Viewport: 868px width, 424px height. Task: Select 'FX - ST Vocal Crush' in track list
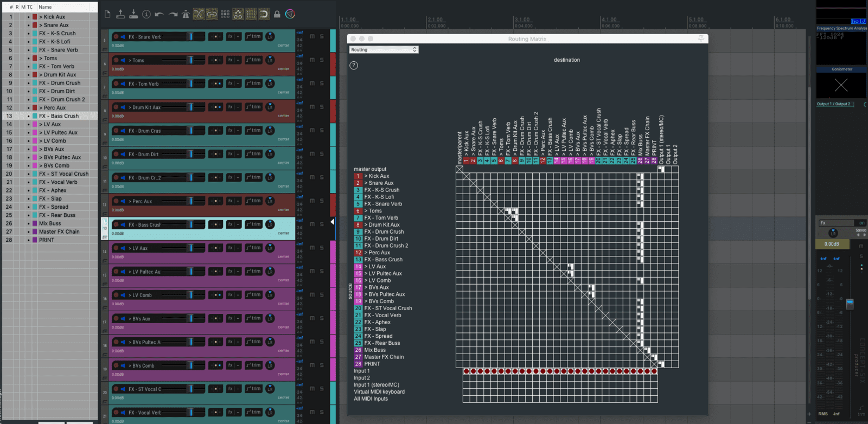[50, 174]
